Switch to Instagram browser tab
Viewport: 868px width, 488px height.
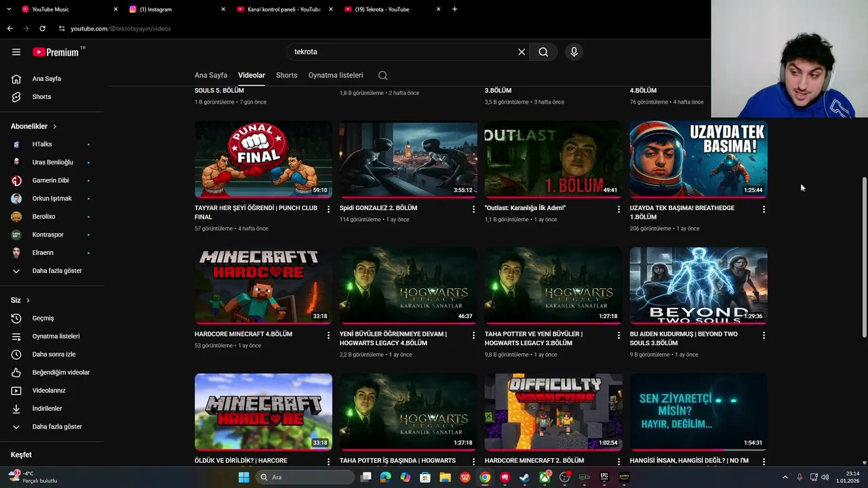point(175,9)
